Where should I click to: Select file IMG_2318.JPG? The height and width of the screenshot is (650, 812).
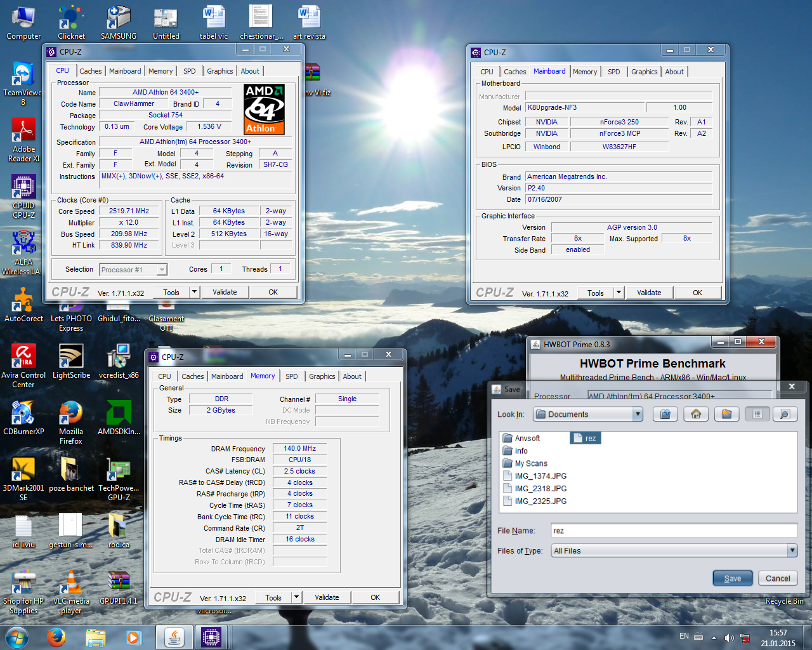(534, 489)
